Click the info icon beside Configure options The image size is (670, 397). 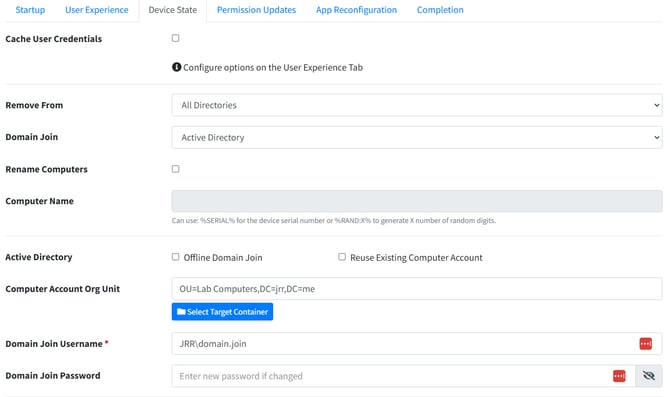coord(176,67)
